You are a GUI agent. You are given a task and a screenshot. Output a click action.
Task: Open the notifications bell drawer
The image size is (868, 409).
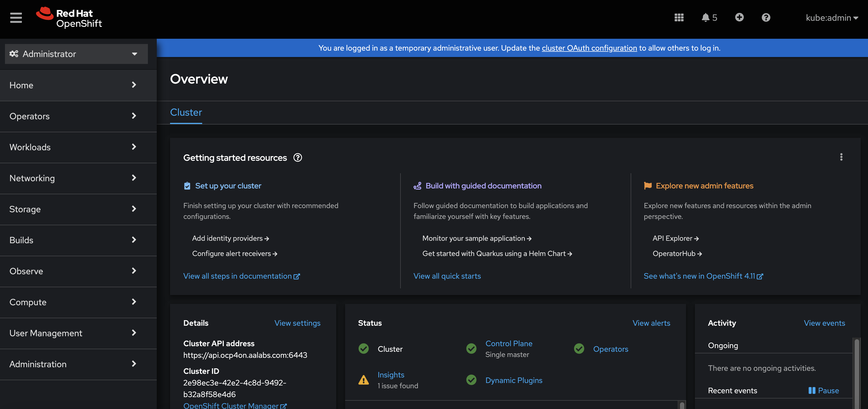[x=709, y=17]
